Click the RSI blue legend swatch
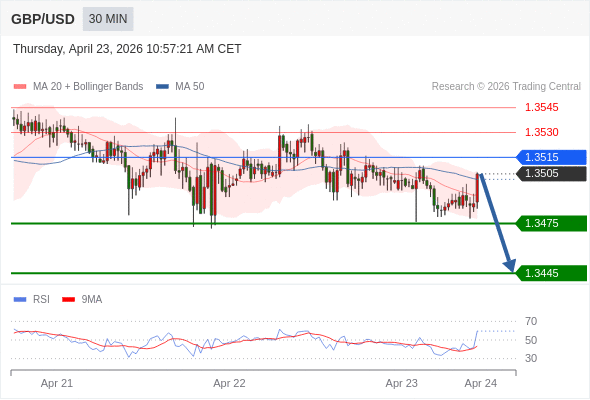Viewport: 590px width, 400px height. [20, 300]
